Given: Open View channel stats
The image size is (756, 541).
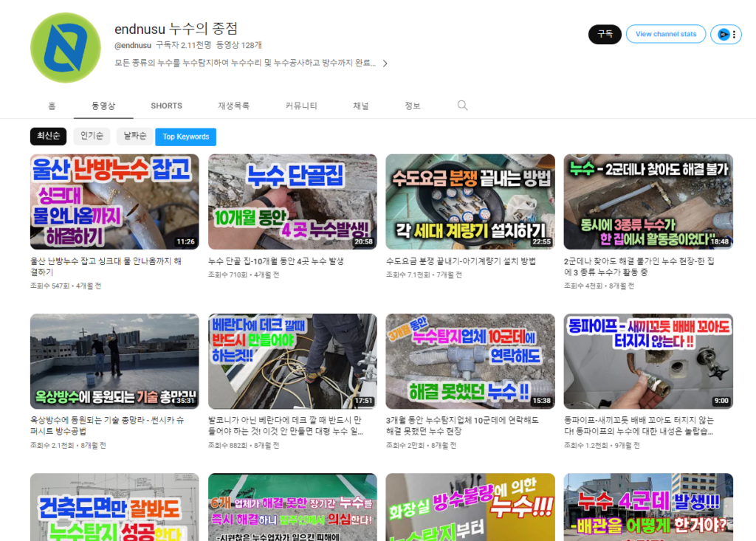Looking at the screenshot, I should click(x=665, y=34).
